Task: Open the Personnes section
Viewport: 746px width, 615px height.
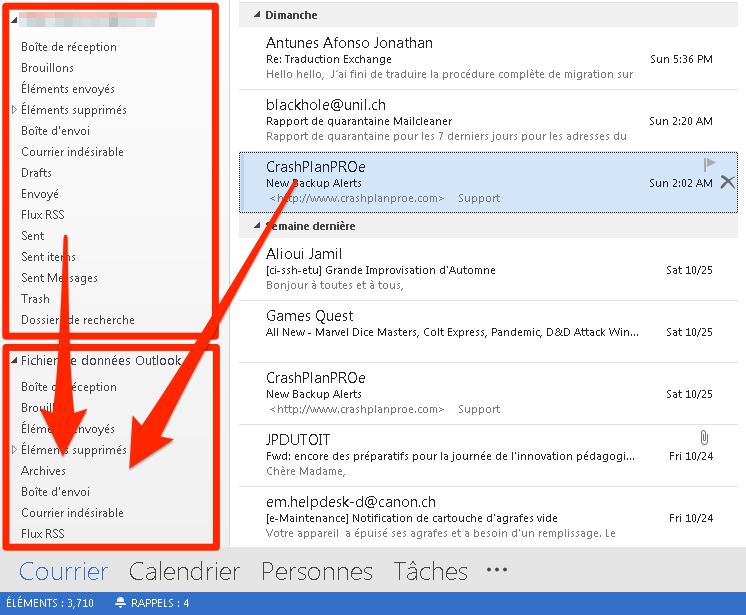Action: pyautogui.click(x=316, y=571)
